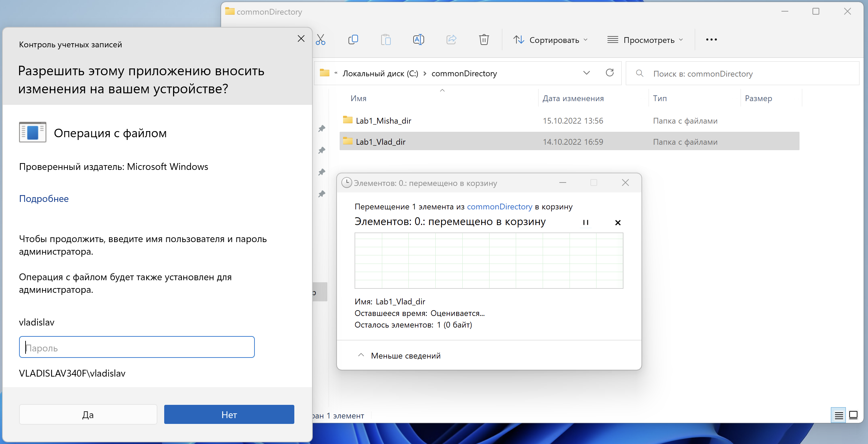Open the three-dots See more menu
868x444 pixels.
point(711,40)
